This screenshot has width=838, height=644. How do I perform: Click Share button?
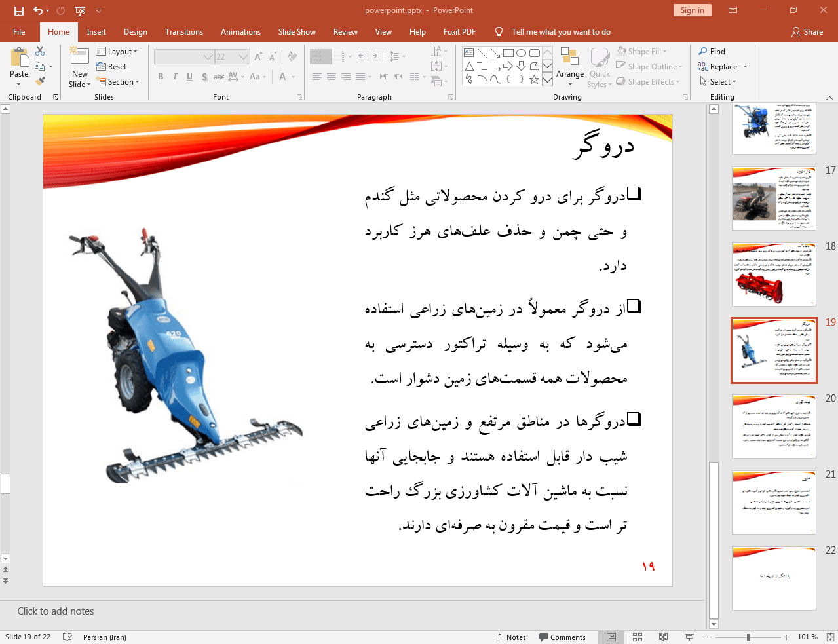pos(807,32)
